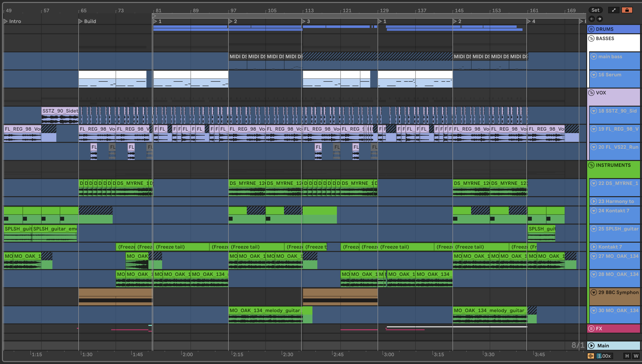This screenshot has width=642, height=364.
Task: Fold the INSTRUMENTS group with its icon
Action: pos(591,165)
